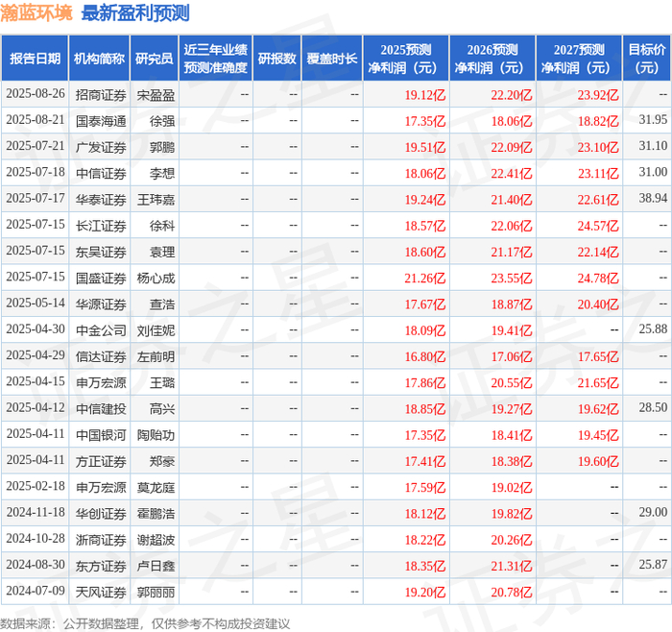Select 招商证券 institution cell

point(101,95)
